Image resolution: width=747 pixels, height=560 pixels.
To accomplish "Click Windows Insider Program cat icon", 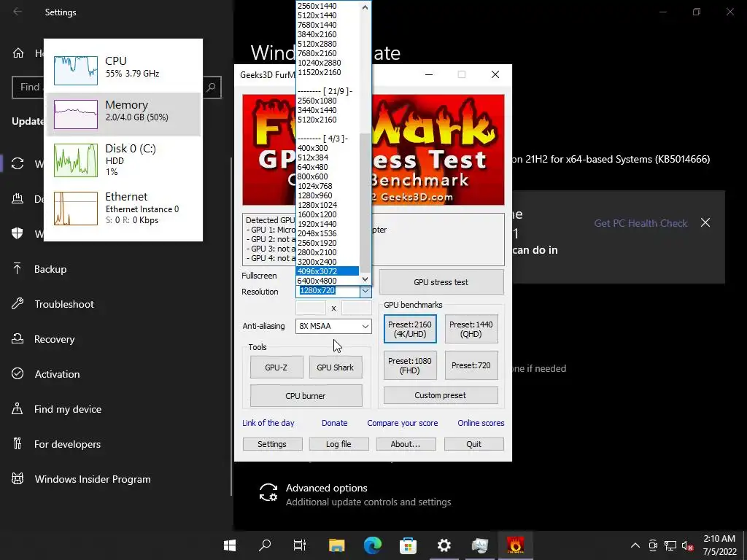I will (18, 478).
